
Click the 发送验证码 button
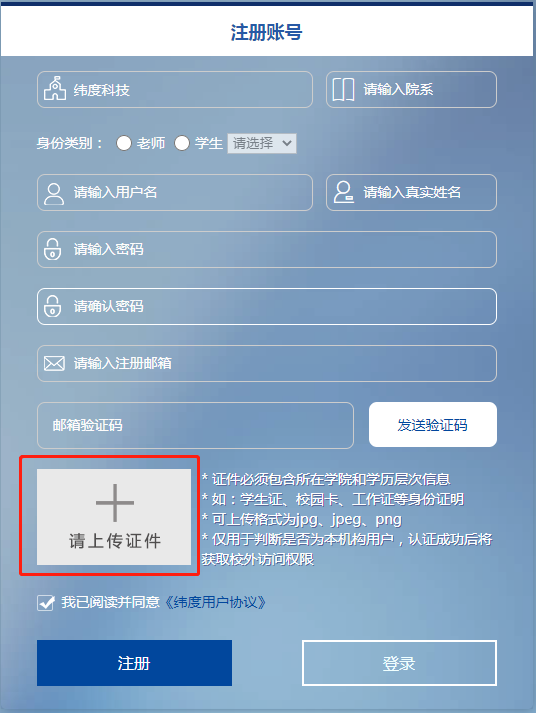coord(432,425)
